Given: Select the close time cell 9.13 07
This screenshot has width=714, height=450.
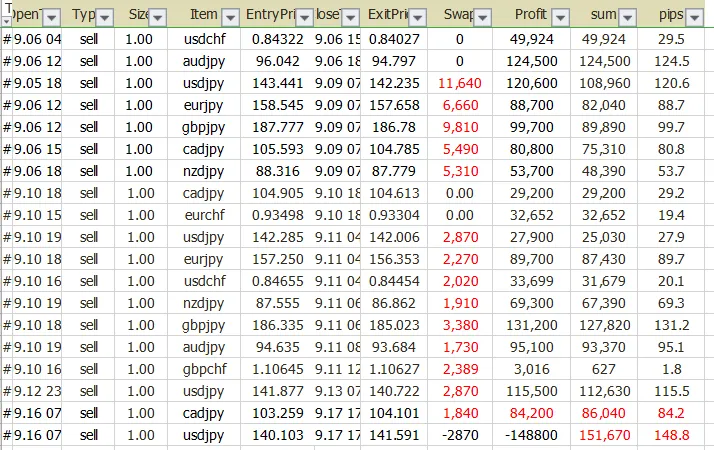Looking at the screenshot, I should 337,391.
